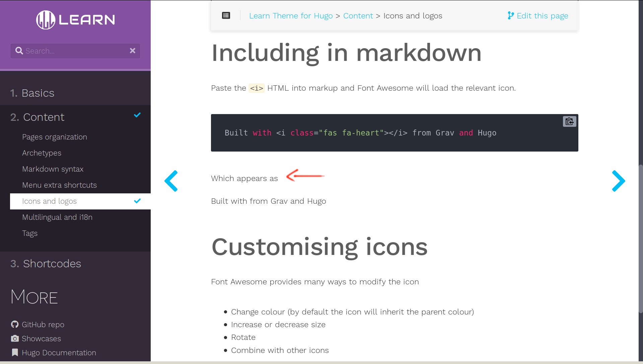Viewport: 643px width, 364px height.
Task: Open Markdown syntax page
Action: click(x=53, y=169)
